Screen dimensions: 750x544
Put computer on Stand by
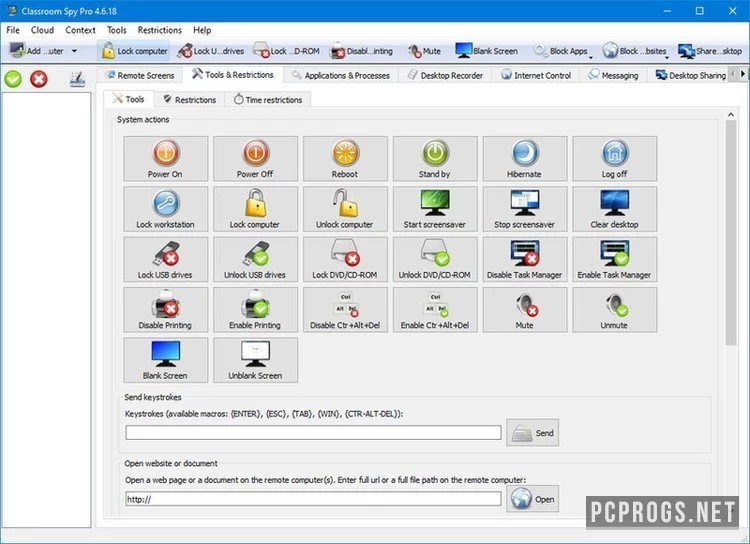coord(435,159)
